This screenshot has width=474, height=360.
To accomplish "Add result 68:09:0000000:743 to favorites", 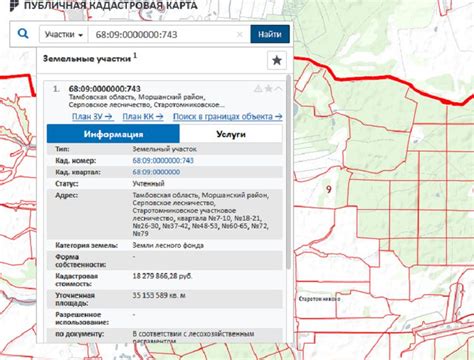I will (x=268, y=89).
